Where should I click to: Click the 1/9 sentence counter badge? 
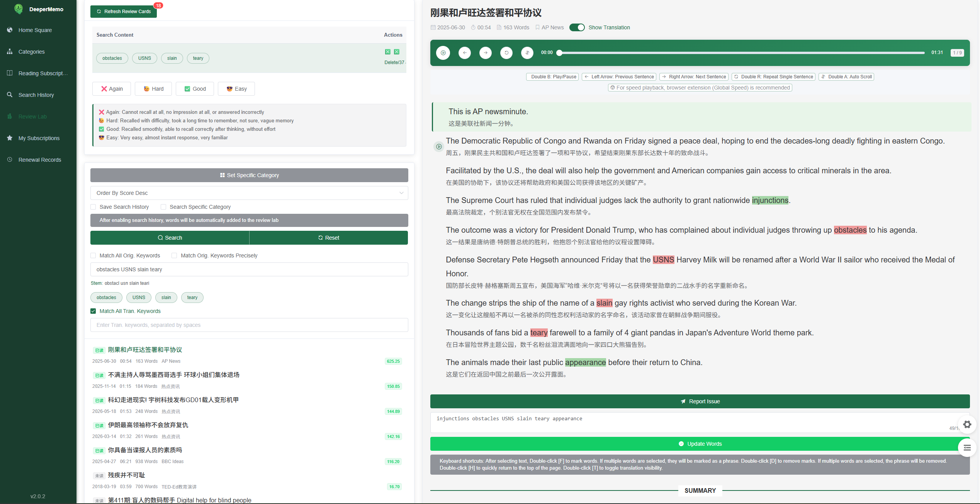957,52
